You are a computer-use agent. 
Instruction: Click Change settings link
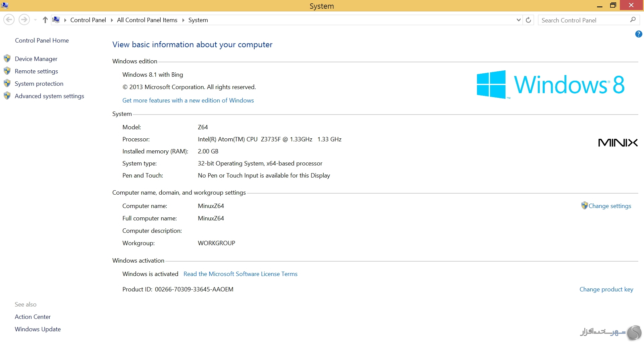(610, 206)
